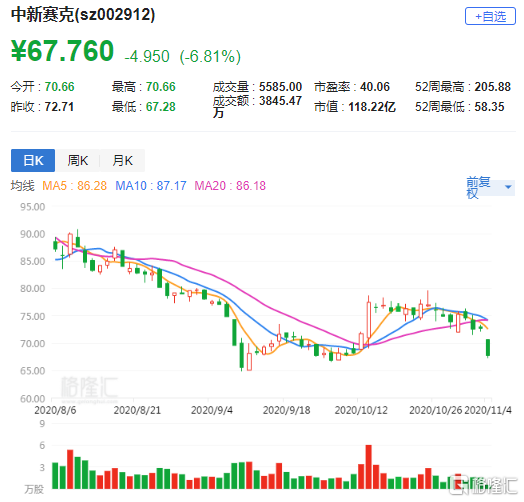This screenshot has height=502, width=524.
Task: Click the tallest red volume bar
Action: click(x=369, y=467)
